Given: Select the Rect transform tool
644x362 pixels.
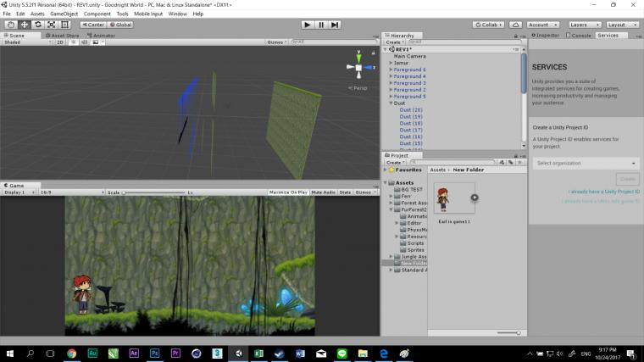Looking at the screenshot, I should click(x=66, y=25).
